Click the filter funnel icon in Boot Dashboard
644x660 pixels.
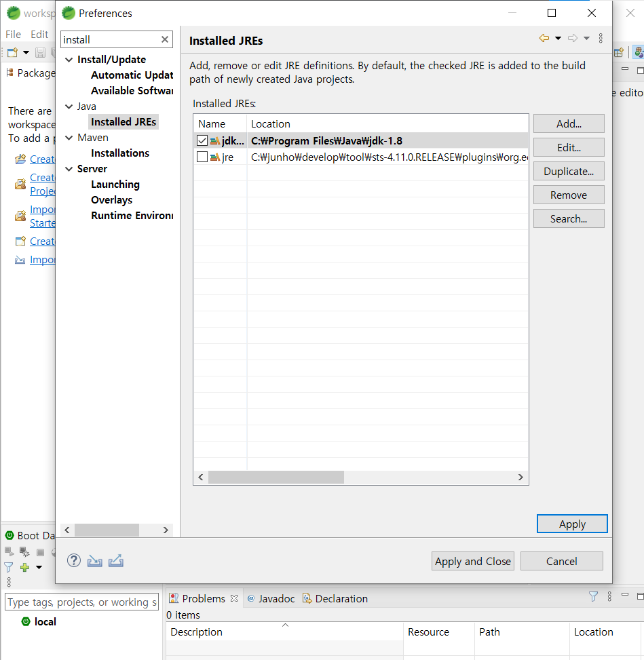(x=8, y=567)
